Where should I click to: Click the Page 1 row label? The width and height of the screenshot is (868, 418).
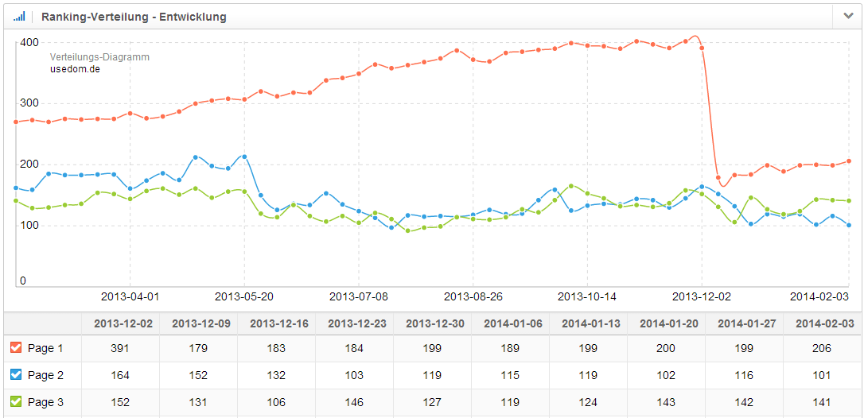coord(45,348)
